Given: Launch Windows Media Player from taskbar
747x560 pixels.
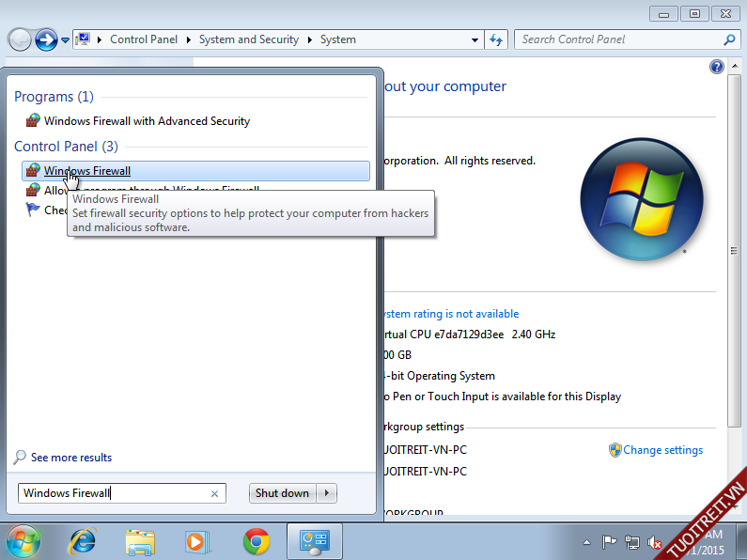Looking at the screenshot, I should point(196,541).
